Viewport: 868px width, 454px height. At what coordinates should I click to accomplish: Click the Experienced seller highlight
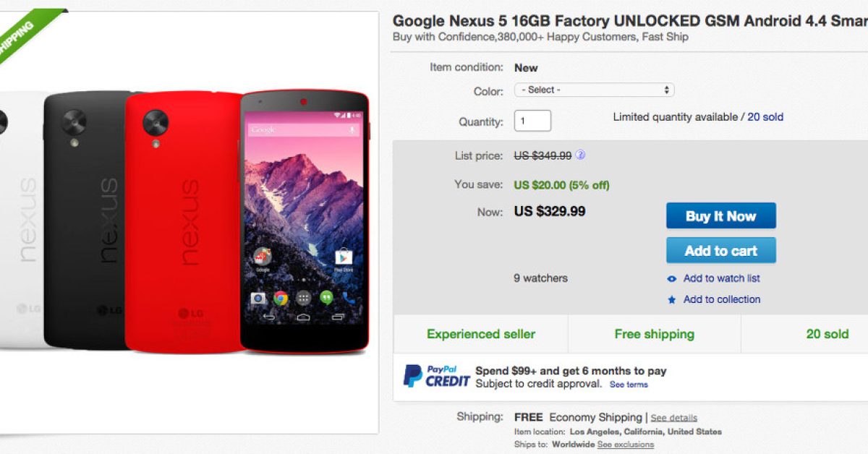click(x=481, y=334)
